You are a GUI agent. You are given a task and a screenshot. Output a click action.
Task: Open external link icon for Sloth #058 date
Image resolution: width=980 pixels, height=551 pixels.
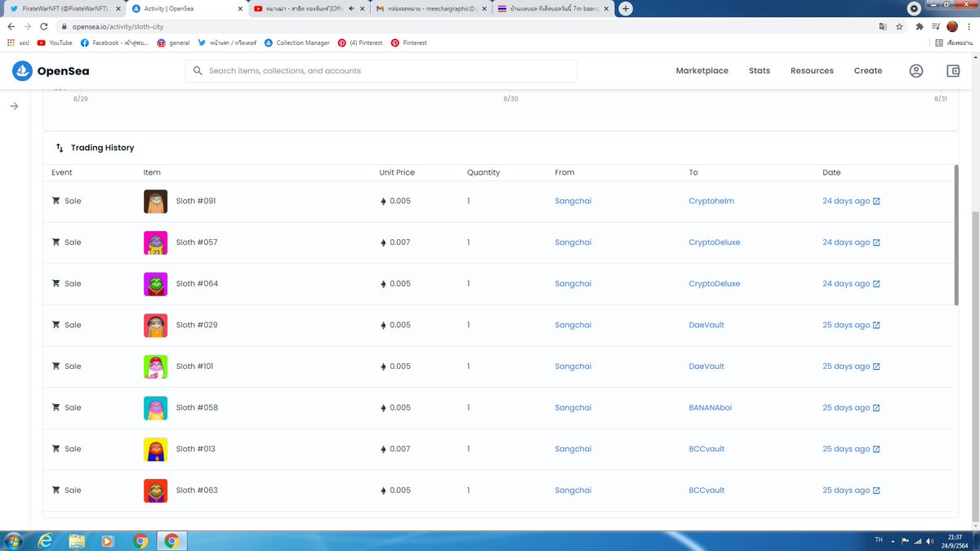pos(876,407)
